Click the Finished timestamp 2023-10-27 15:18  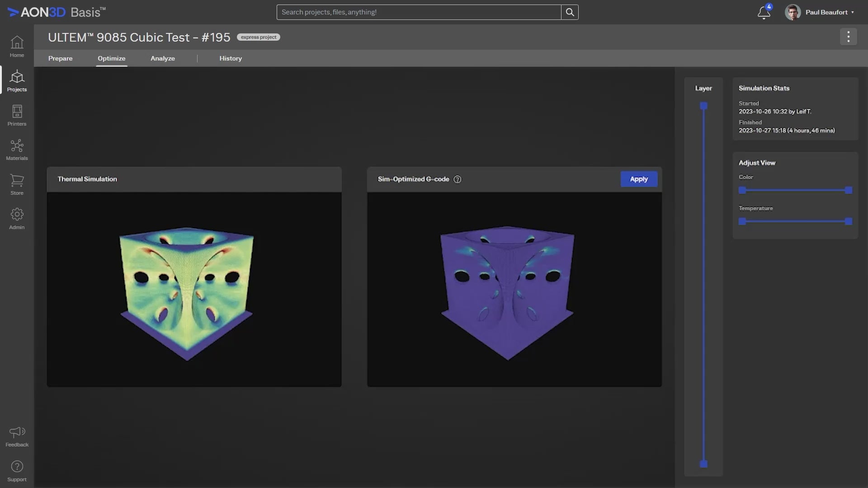point(787,130)
